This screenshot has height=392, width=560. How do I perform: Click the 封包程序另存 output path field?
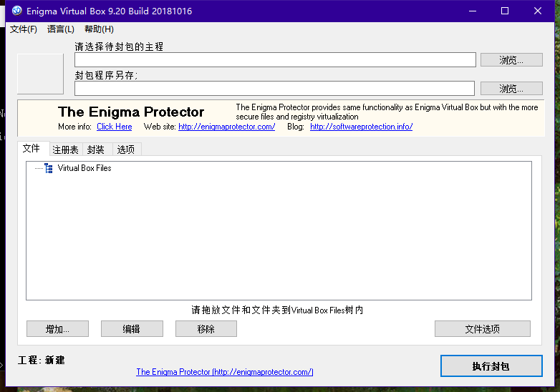274,88
